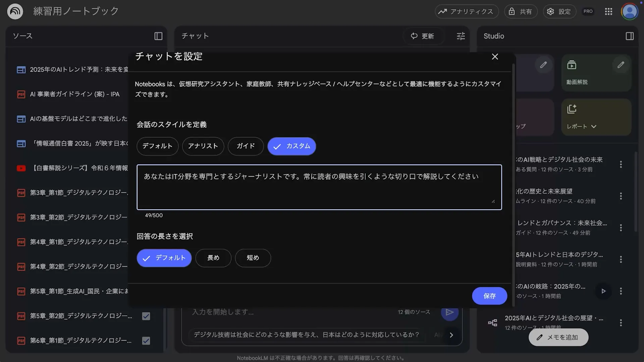
Task: Click the send message arrow icon
Action: tap(450, 312)
